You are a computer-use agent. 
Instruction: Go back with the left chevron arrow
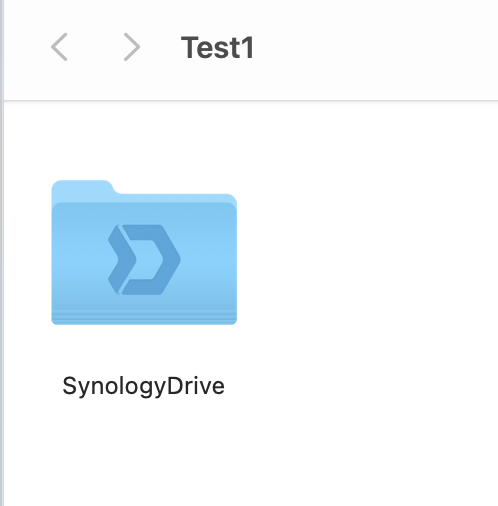[59, 47]
